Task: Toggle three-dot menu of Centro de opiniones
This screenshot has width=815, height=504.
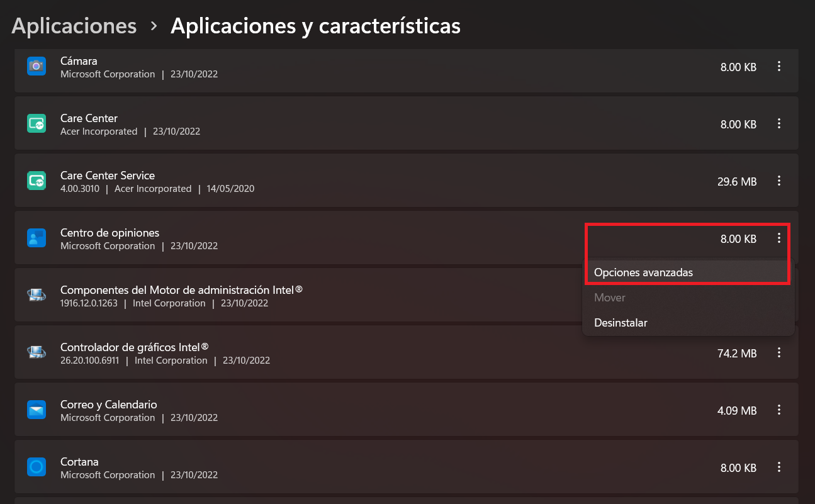Action: point(779,238)
